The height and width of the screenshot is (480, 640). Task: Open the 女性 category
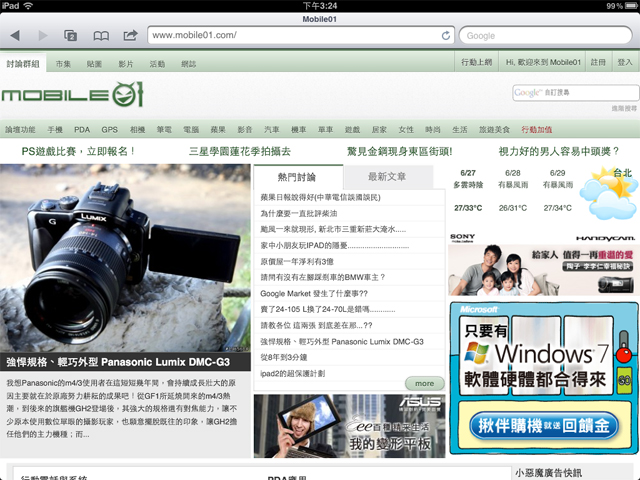[406, 130]
